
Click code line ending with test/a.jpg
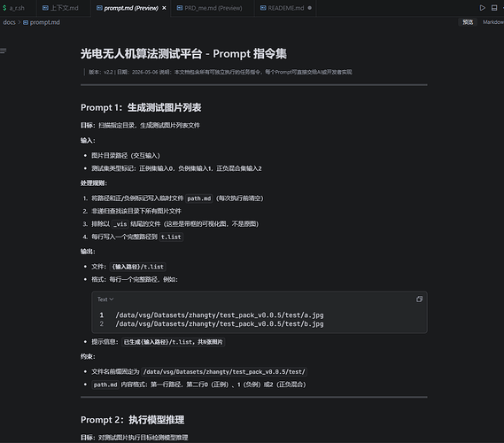(x=220, y=315)
